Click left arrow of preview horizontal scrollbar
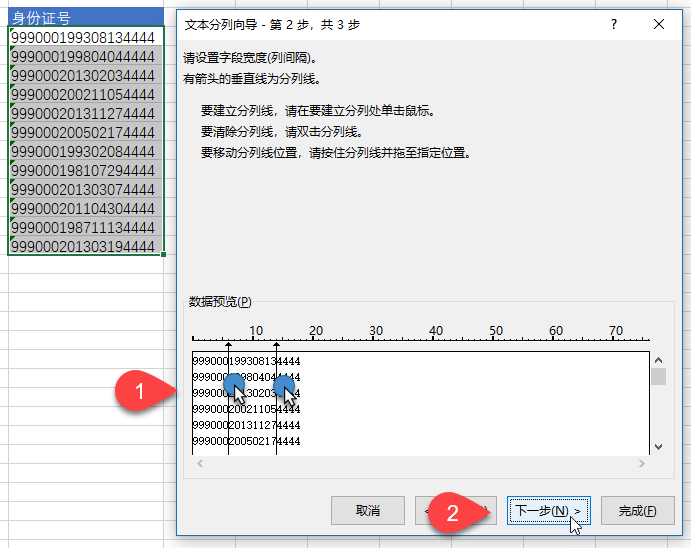The height and width of the screenshot is (548, 691). tap(200, 463)
